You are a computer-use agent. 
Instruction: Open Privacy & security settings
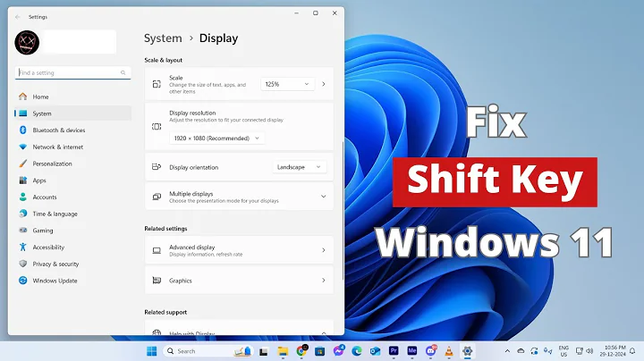click(72, 264)
